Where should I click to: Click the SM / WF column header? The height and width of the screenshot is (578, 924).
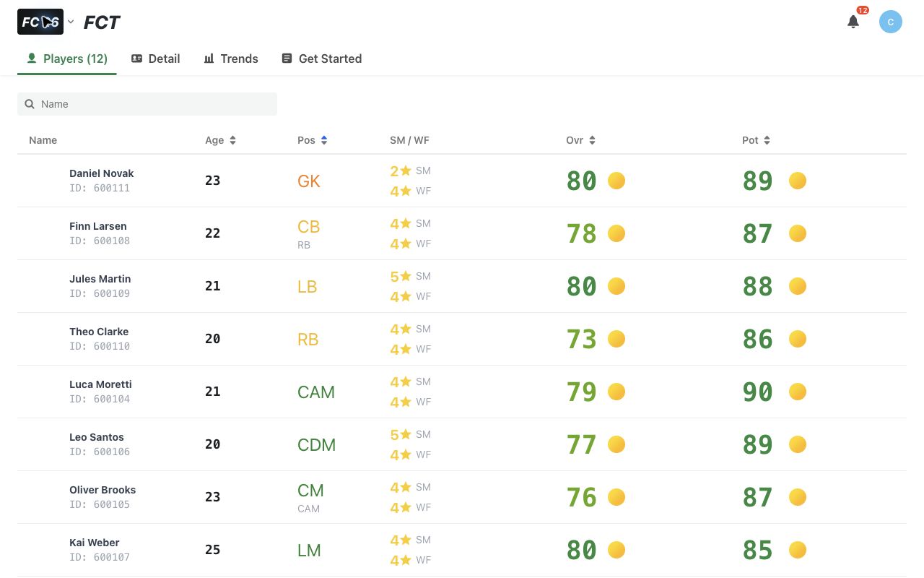click(409, 140)
